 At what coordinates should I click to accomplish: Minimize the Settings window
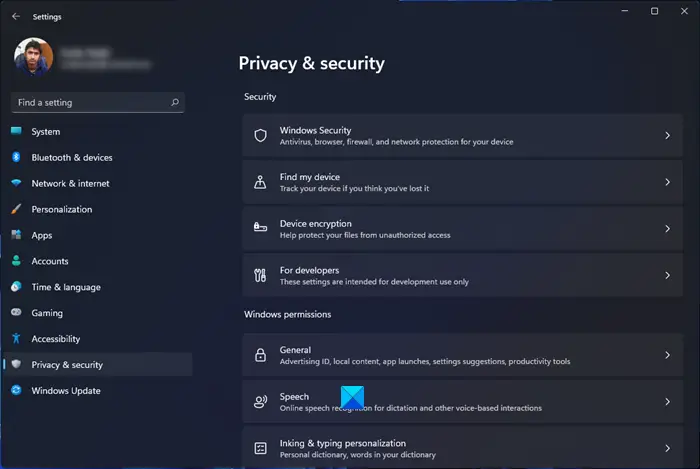[625, 11]
